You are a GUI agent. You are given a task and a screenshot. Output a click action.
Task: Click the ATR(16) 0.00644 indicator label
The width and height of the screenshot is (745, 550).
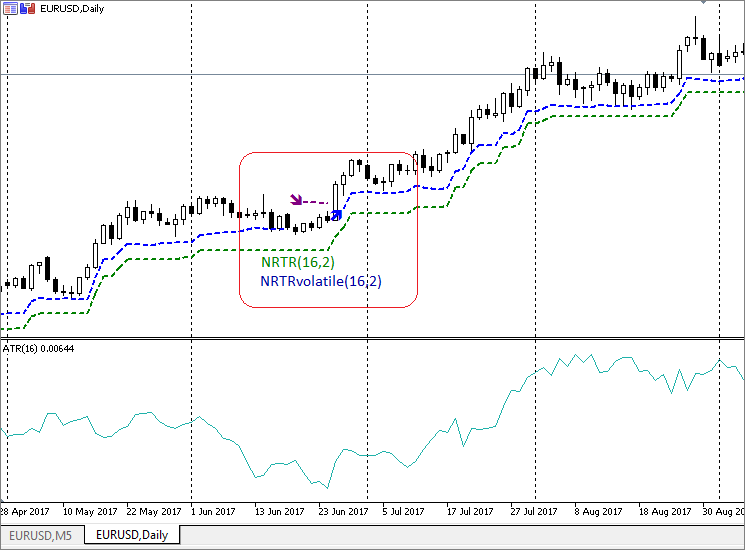tap(38, 349)
